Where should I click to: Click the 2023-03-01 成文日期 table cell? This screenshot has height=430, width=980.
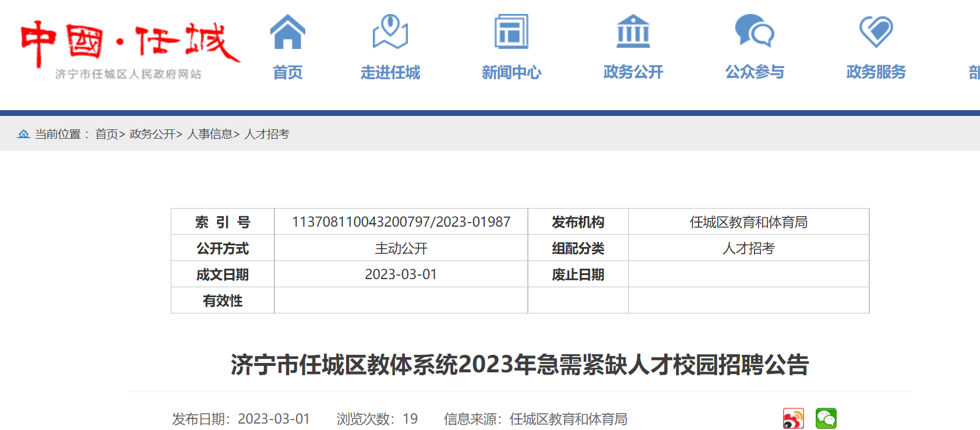(x=401, y=274)
